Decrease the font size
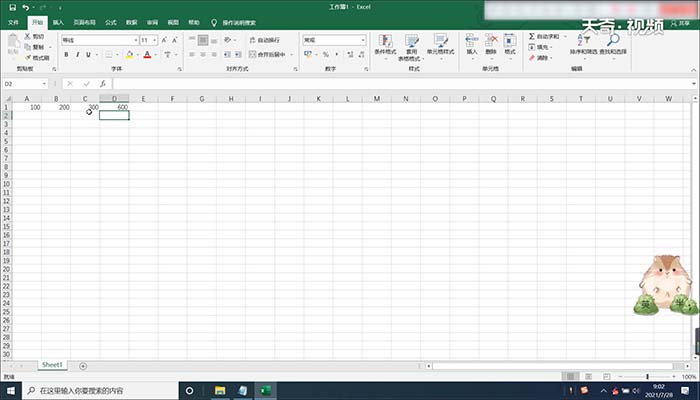Viewport: 700px width, 400px height. (175, 40)
